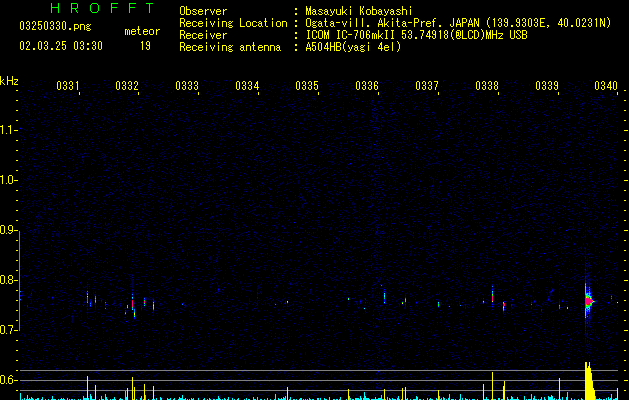Select antenna value A504HB(yagi 4el)
Image resolution: width=629 pixels, height=400 pixels.
pyautogui.click(x=353, y=47)
